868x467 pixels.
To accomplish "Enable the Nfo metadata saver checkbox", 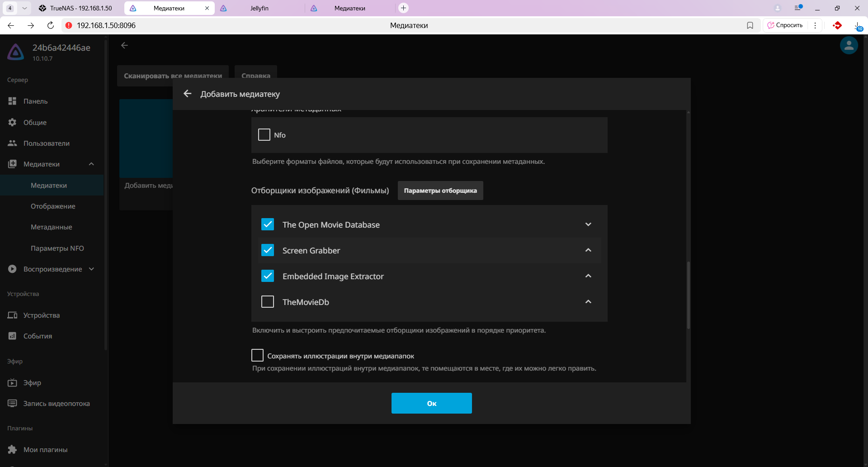I will pyautogui.click(x=264, y=135).
